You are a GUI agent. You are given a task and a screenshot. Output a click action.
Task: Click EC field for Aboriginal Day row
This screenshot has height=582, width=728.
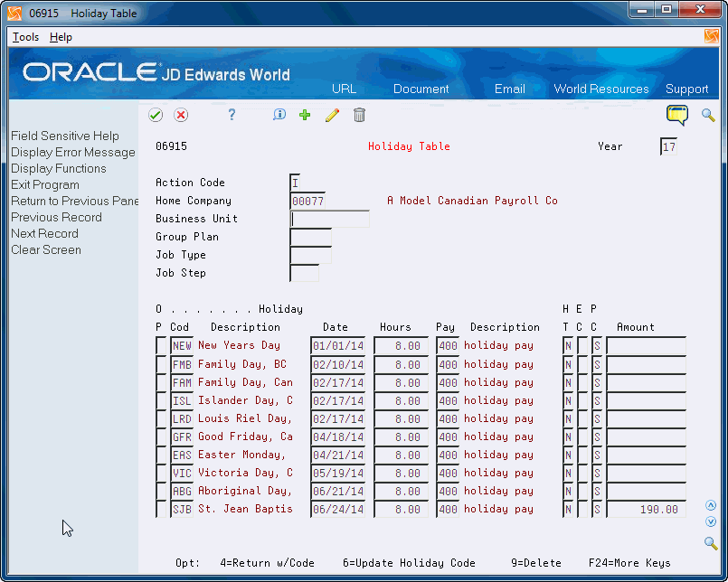point(582,491)
